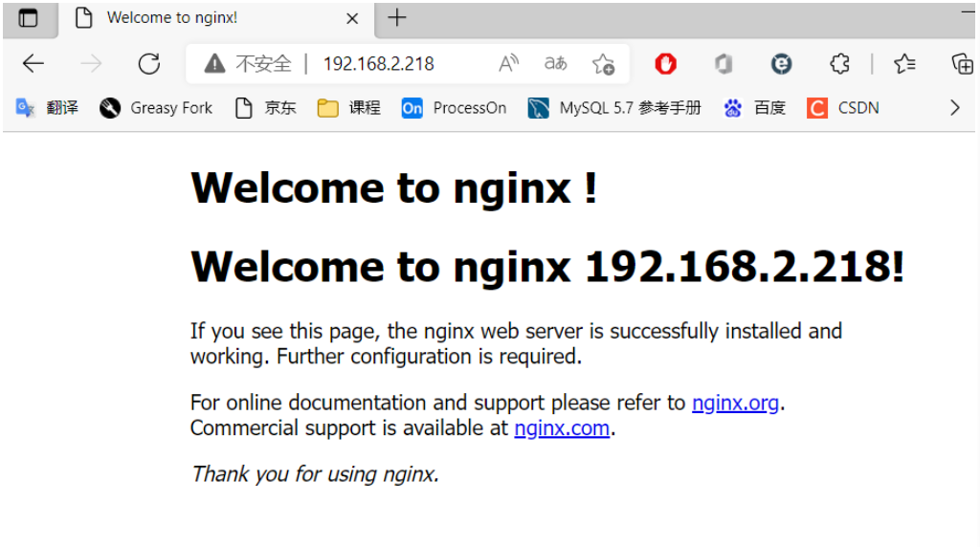This screenshot has height=547, width=980.
Task: Open a new tab with plus button
Action: tap(397, 17)
